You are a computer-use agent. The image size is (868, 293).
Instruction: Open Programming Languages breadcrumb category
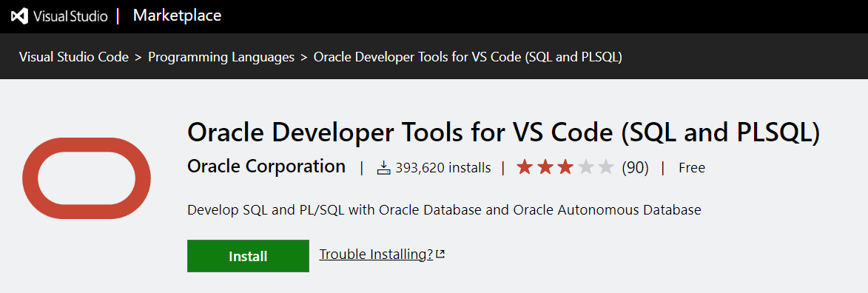coord(221,57)
